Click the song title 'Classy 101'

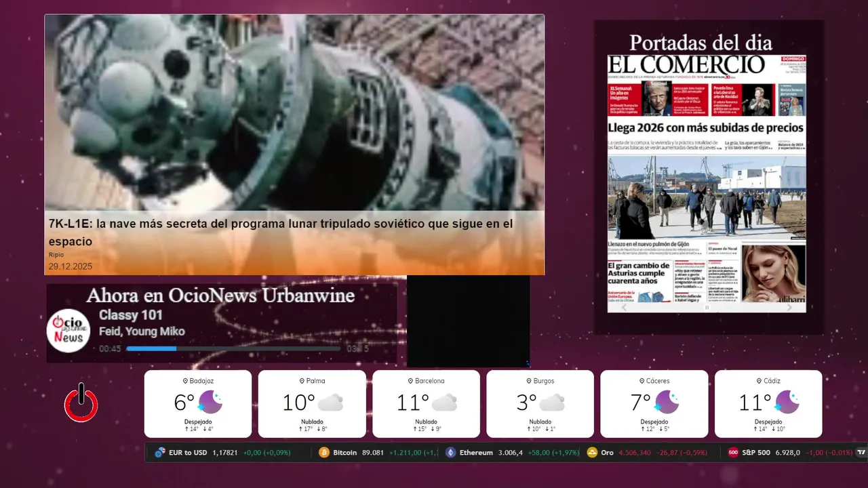pos(130,315)
